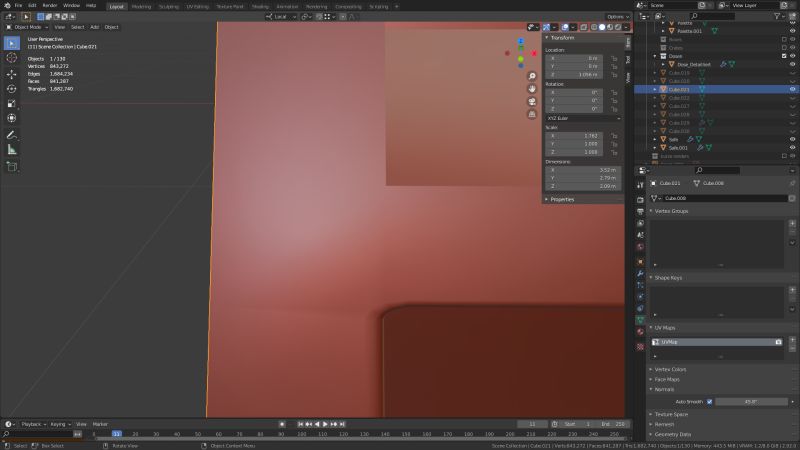
Task: Pick the Transform tool
Action: click(x=12, y=118)
